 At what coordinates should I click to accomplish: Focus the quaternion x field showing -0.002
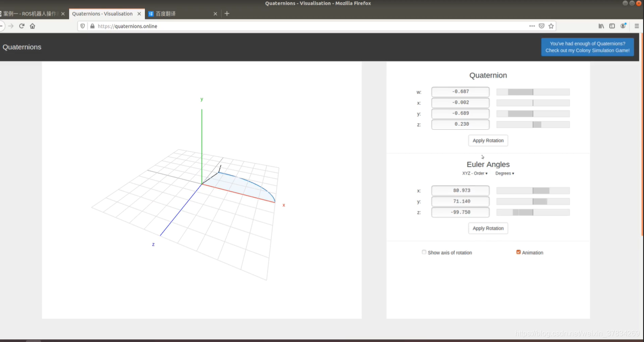(460, 103)
